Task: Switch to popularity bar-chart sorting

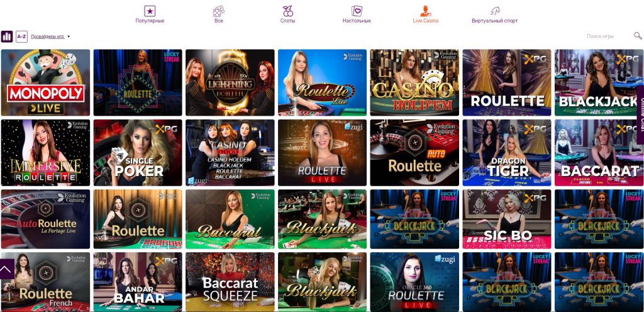Action: [x=6, y=36]
